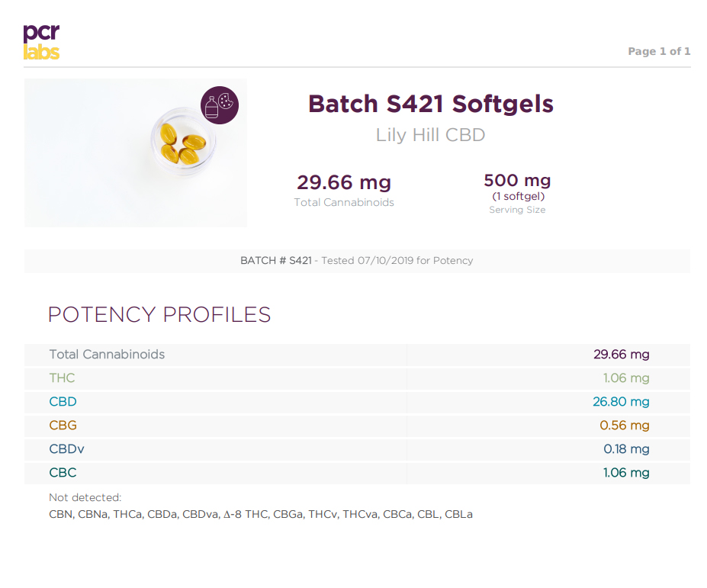707x588 pixels.
Task: Select the BATCH # S421 tested banner
Action: [x=357, y=261]
